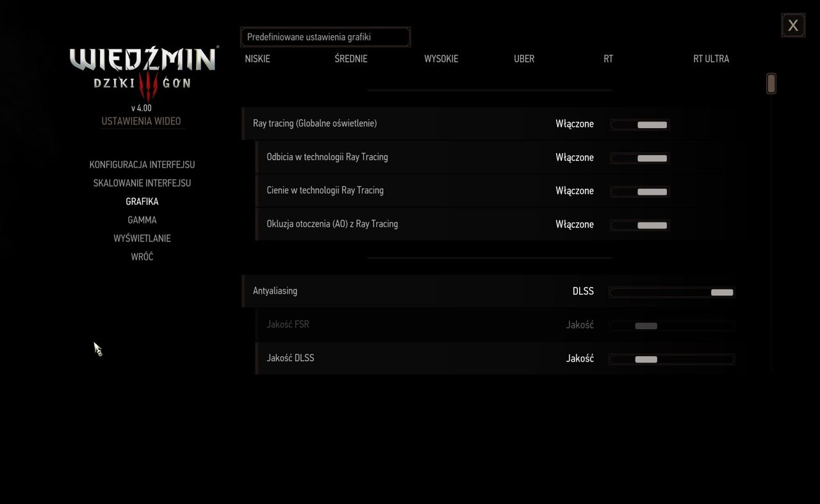Select the RT graphics preset

point(609,59)
